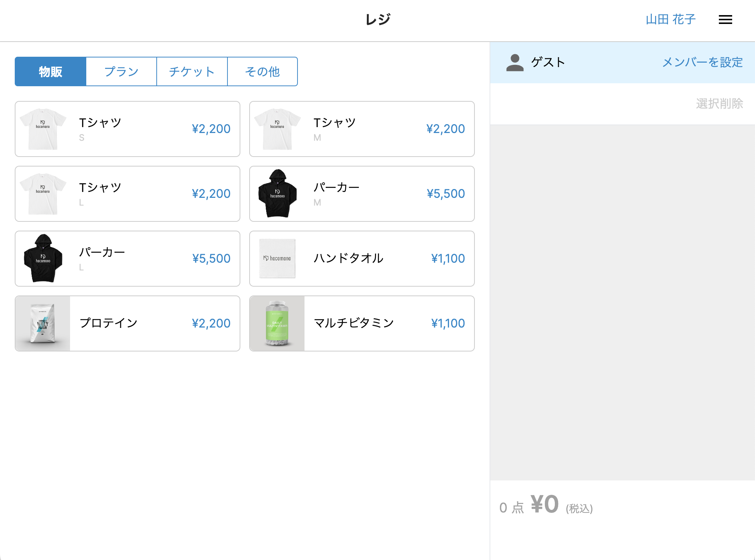
Task: Open the hamburger menu icon
Action: tap(725, 20)
